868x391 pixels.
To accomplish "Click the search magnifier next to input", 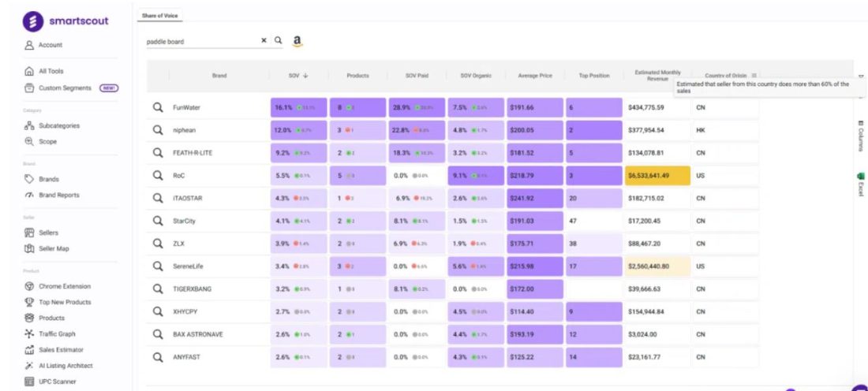I will coord(279,40).
